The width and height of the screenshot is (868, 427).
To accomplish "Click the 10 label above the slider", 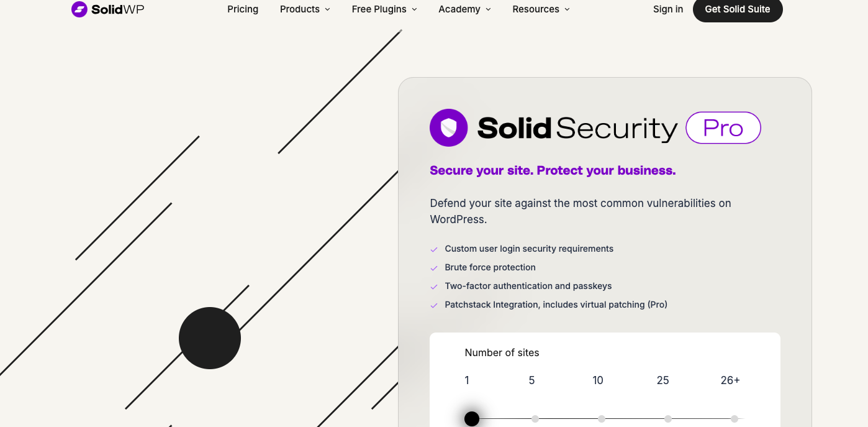I will tap(598, 380).
